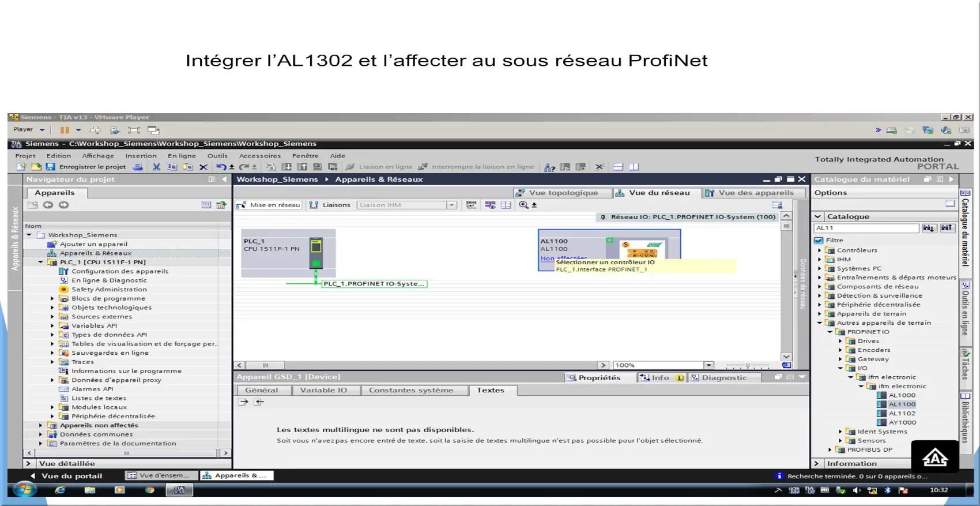This screenshot has width=980, height=506.
Task: Click the paste icon in main toolbar
Action: tap(187, 167)
